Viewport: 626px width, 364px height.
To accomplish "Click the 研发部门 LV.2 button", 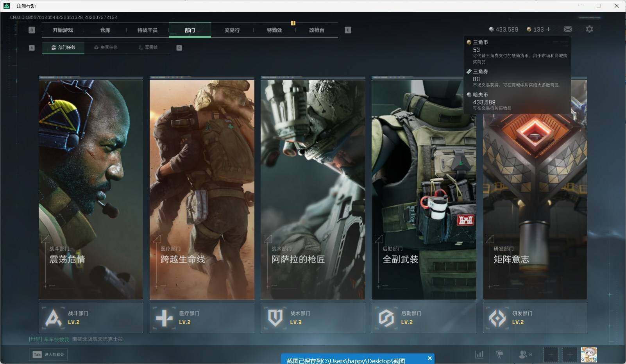I will pos(535,318).
